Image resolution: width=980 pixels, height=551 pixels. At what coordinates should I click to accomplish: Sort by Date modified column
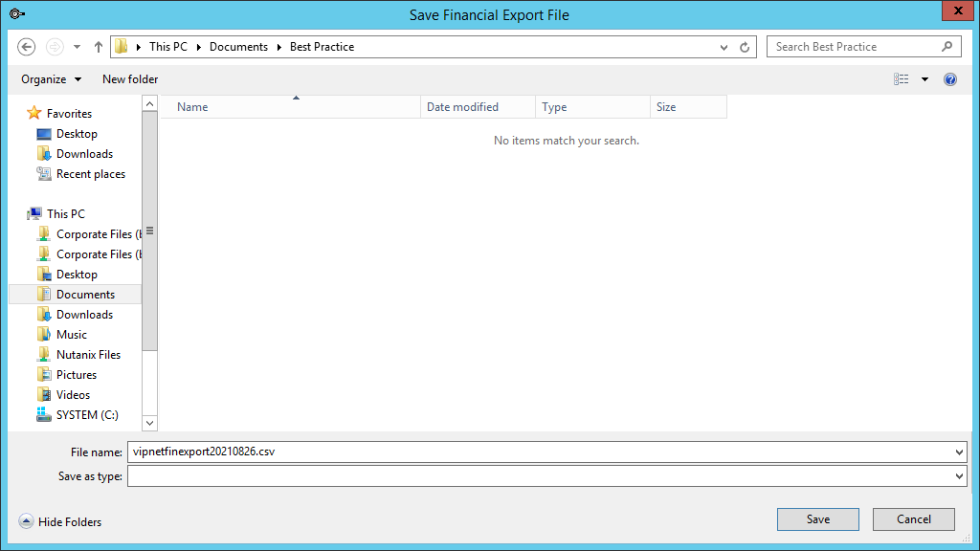pos(479,107)
